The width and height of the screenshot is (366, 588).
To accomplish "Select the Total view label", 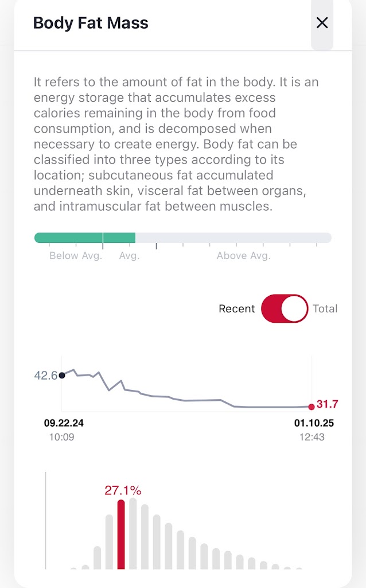I will tap(325, 309).
